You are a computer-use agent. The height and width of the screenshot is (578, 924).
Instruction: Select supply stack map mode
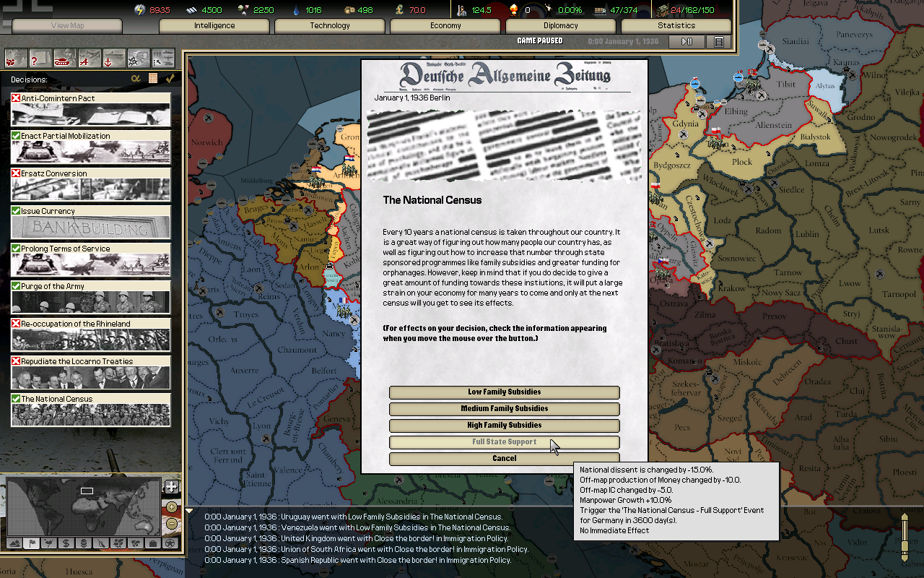(x=83, y=543)
